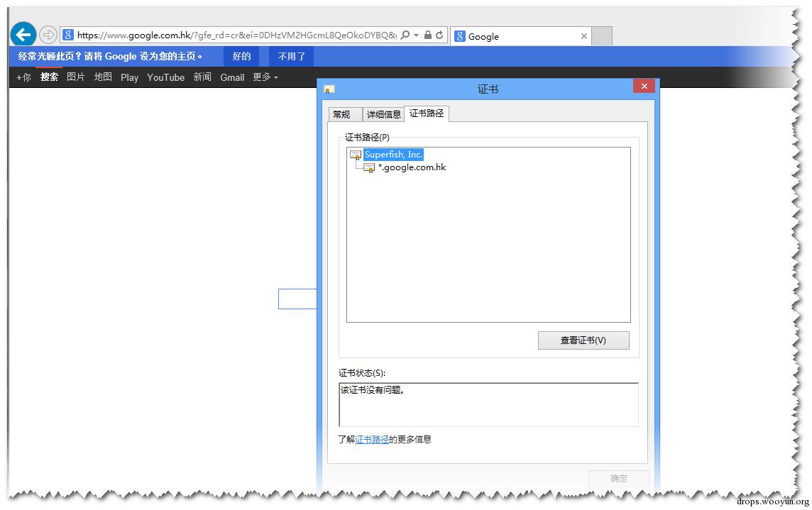The height and width of the screenshot is (510, 812).
Task: Click 搜索 in Google navigation bar
Action: click(49, 77)
